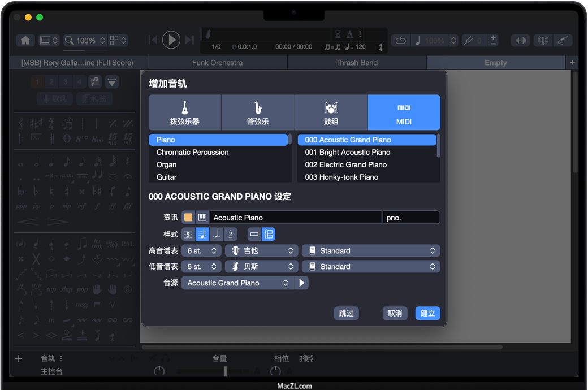The width and height of the screenshot is (588, 390).
Task: Switch to the Funk Orchestra tab
Action: [217, 63]
